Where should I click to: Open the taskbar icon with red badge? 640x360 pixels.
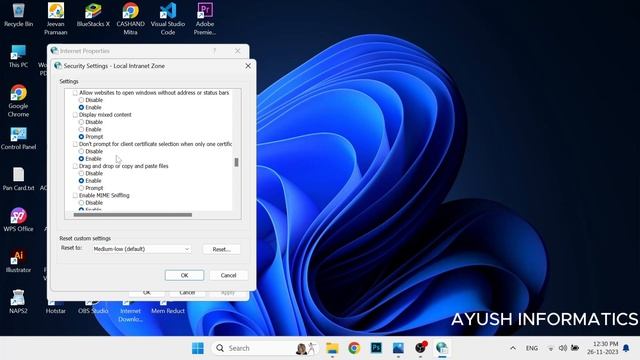pyautogui.click(x=420, y=348)
